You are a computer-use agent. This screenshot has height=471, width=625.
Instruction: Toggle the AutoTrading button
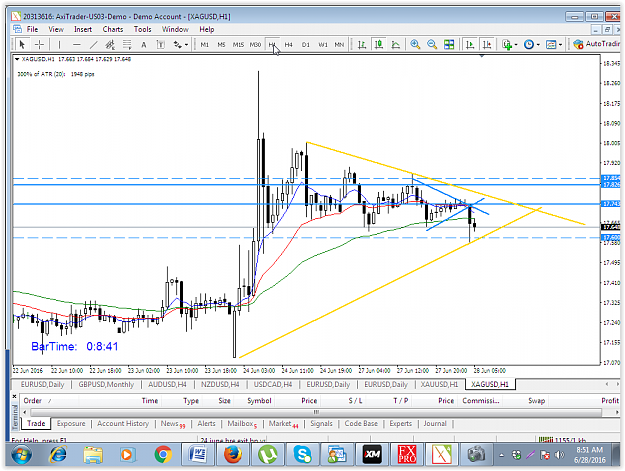pos(596,44)
